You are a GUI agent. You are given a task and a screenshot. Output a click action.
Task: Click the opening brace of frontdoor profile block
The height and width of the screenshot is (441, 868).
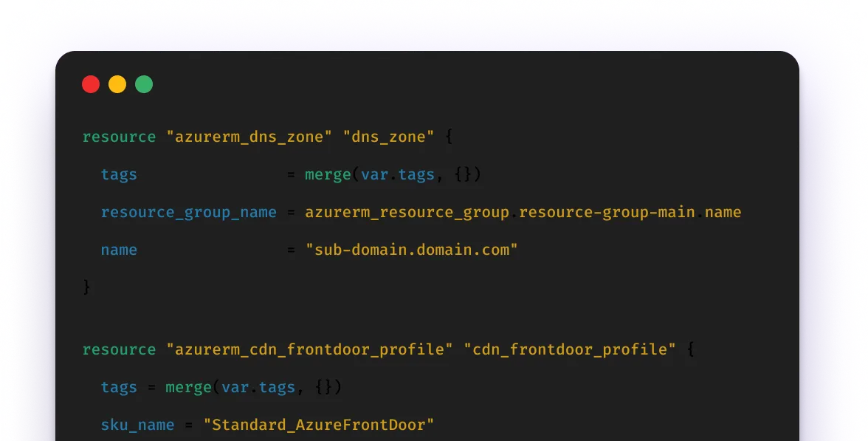691,349
